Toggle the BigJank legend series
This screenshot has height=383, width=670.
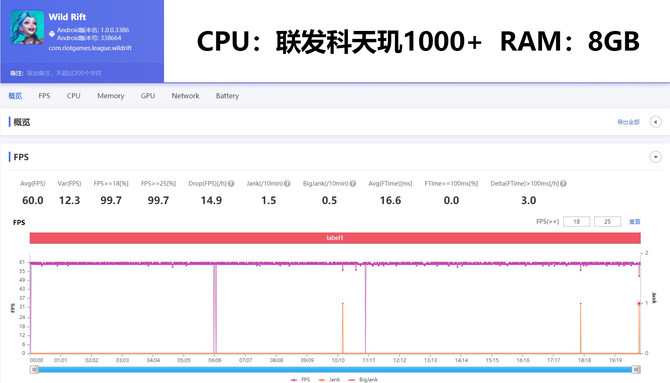(x=363, y=379)
